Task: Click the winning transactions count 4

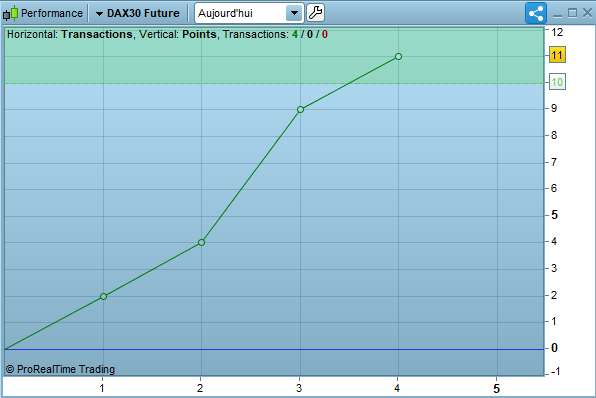Action: pos(295,35)
